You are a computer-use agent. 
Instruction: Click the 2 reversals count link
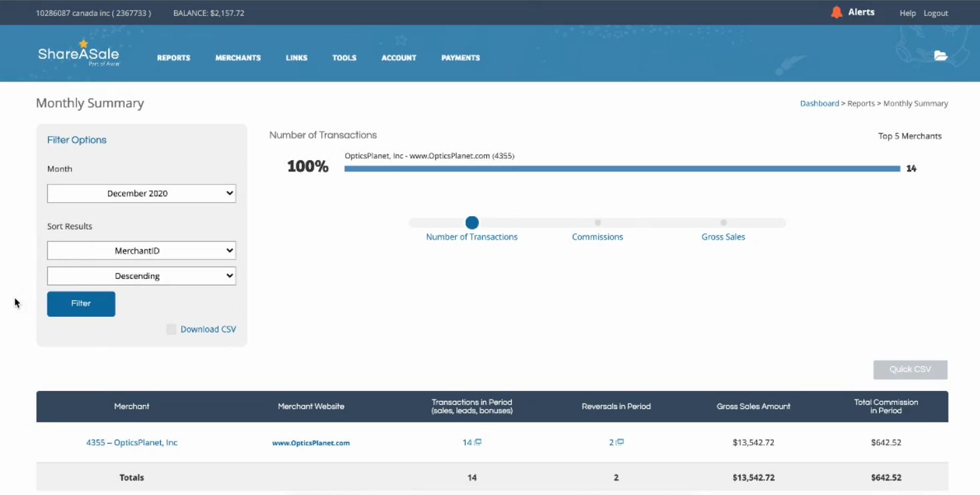click(x=611, y=442)
